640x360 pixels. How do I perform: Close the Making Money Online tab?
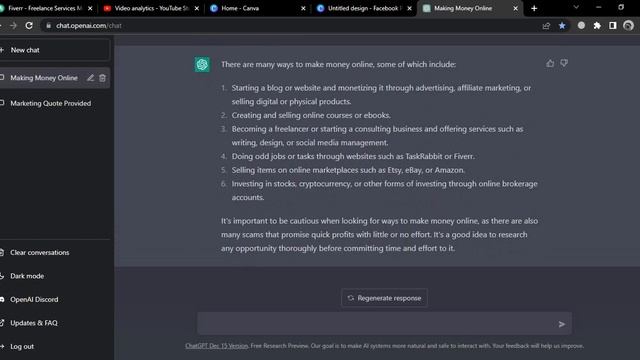tap(516, 8)
